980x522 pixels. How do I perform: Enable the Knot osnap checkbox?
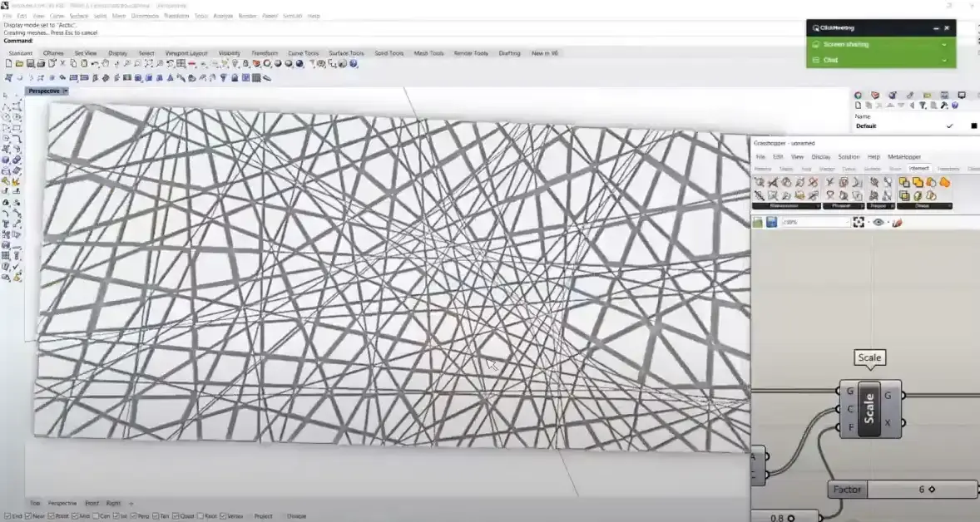pos(200,516)
